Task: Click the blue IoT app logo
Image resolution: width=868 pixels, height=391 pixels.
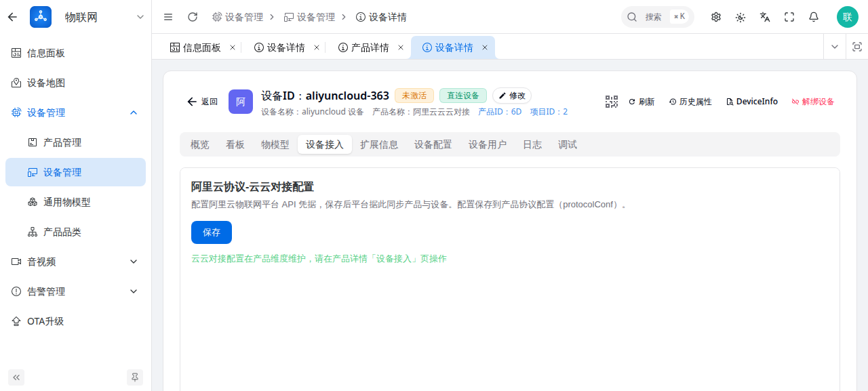Action: click(41, 17)
